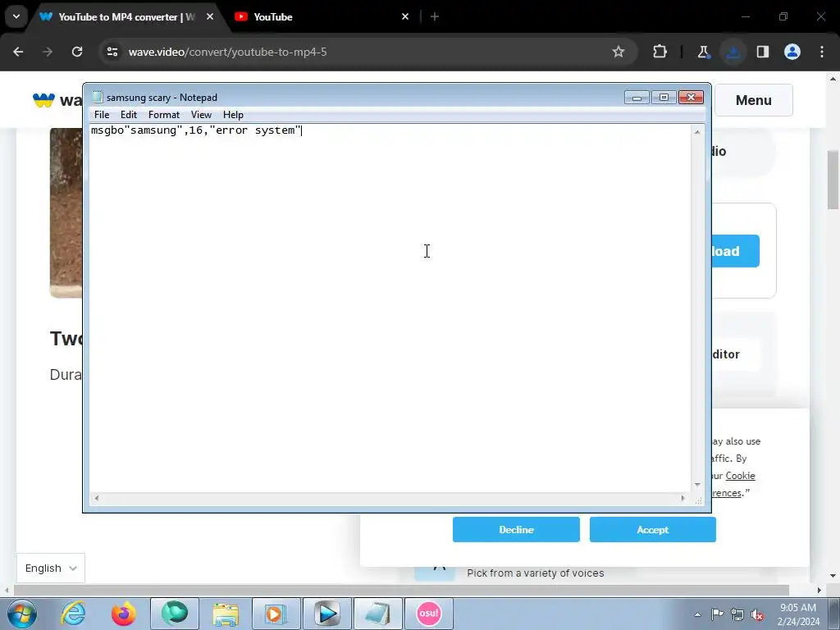840x630 pixels.
Task: Go forward in the browser
Action: point(48,52)
